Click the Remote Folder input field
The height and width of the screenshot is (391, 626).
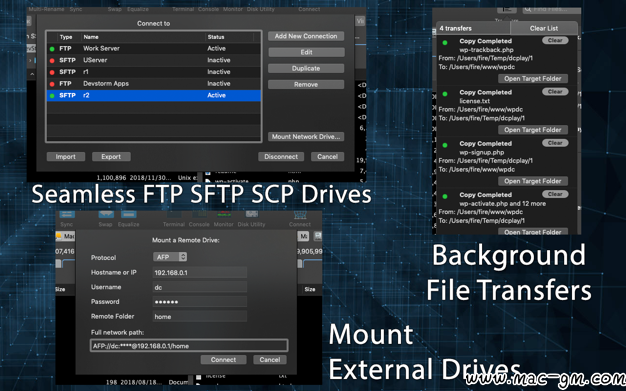click(200, 316)
